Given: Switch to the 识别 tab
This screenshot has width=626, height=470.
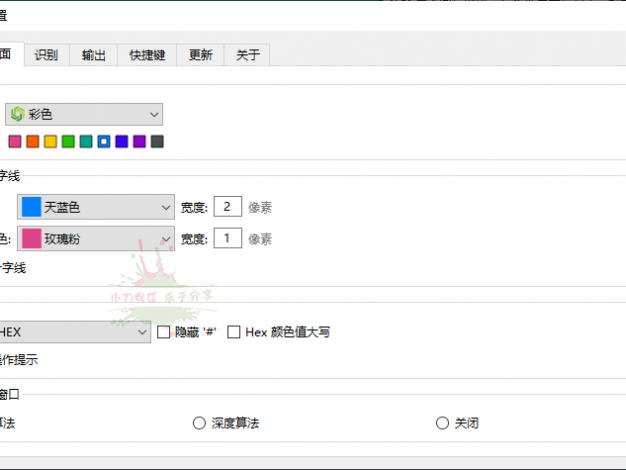Looking at the screenshot, I should [47, 55].
